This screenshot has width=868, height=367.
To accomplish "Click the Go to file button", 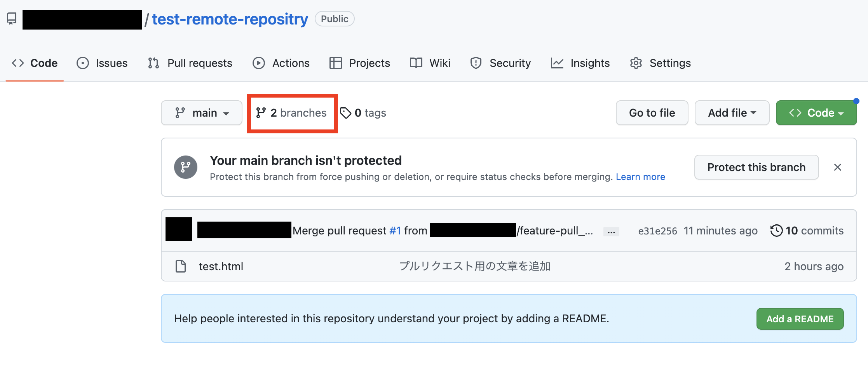I will point(652,113).
